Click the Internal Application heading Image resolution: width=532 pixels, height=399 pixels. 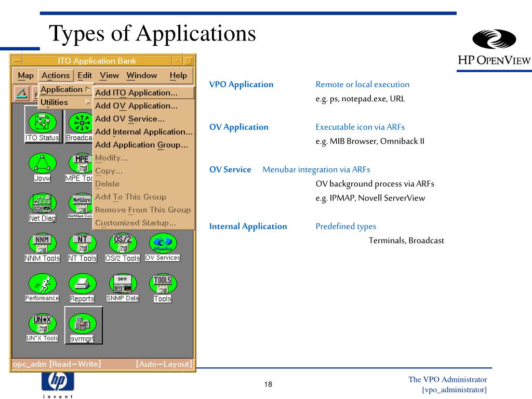tap(248, 227)
